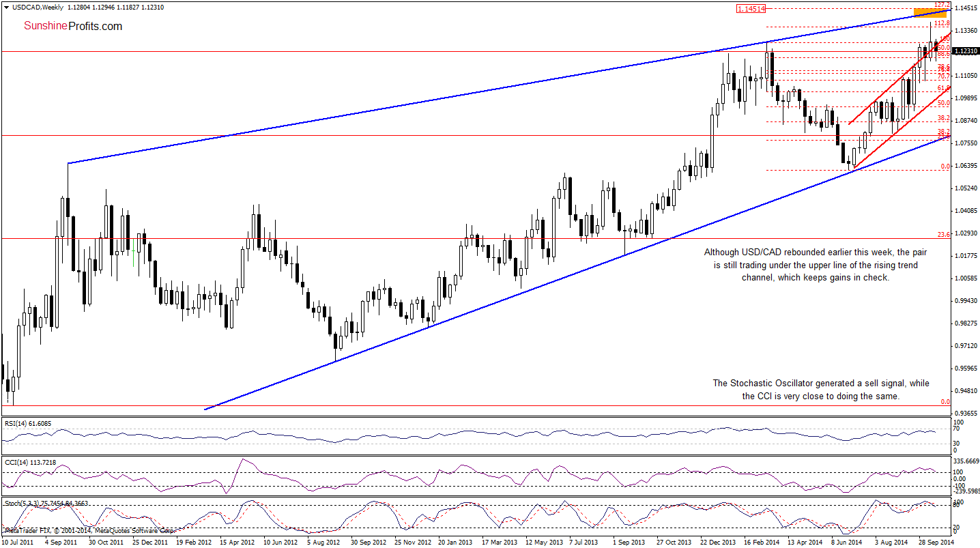Click the 16 Feb 2014 date label
The image size is (980, 548).
761,542
